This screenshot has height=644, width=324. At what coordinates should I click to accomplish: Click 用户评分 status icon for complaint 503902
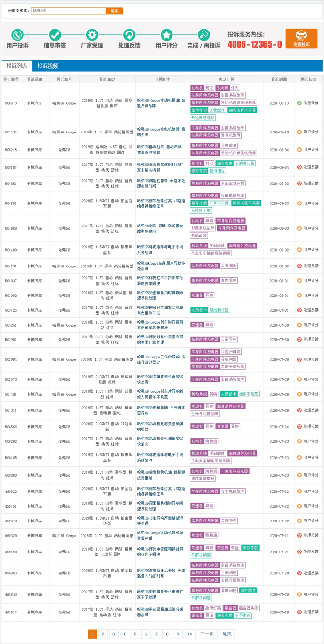[299, 296]
